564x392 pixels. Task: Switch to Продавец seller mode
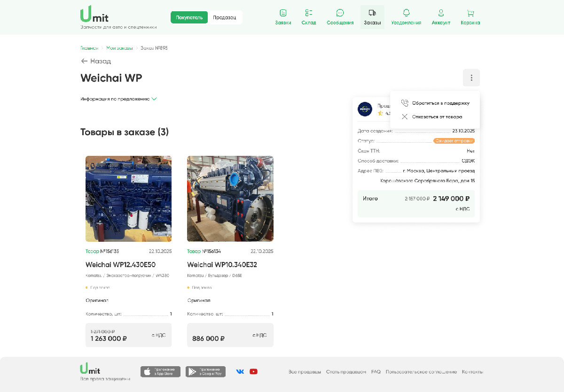coord(225,17)
